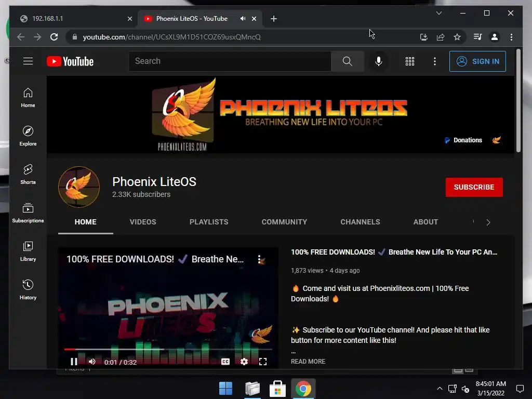The height and width of the screenshot is (399, 532).
Task: Switch to the CHANNELS tab
Action: click(x=360, y=222)
